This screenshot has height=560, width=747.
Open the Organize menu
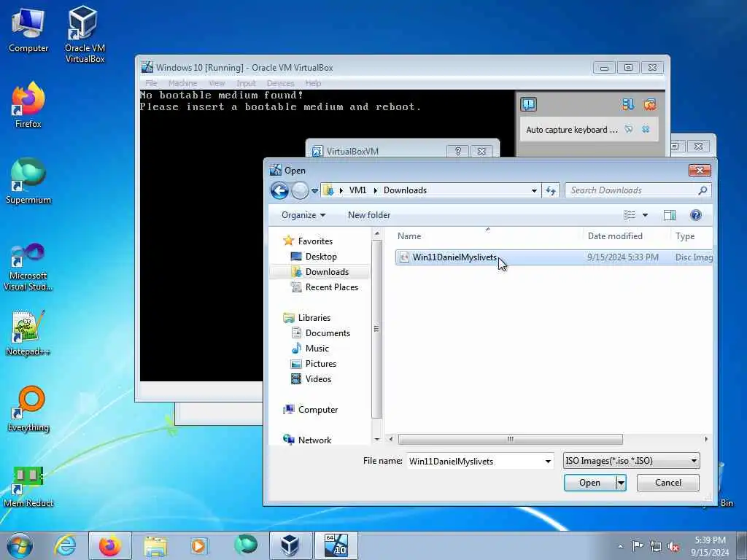tap(303, 215)
